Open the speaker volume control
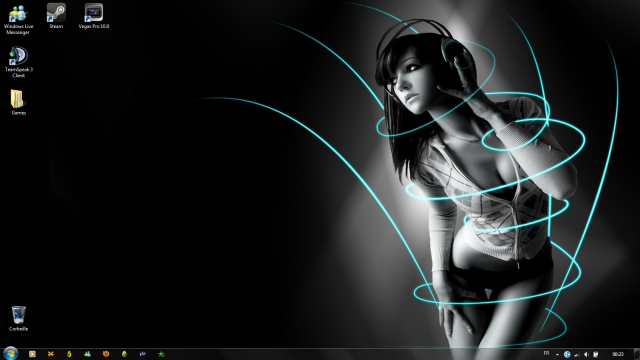The width and height of the screenshot is (640, 360). [587, 354]
